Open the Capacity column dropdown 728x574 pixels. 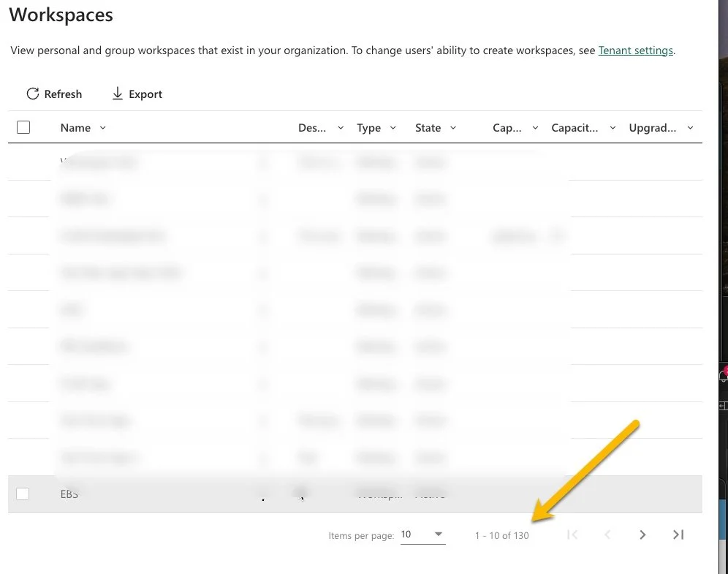535,127
